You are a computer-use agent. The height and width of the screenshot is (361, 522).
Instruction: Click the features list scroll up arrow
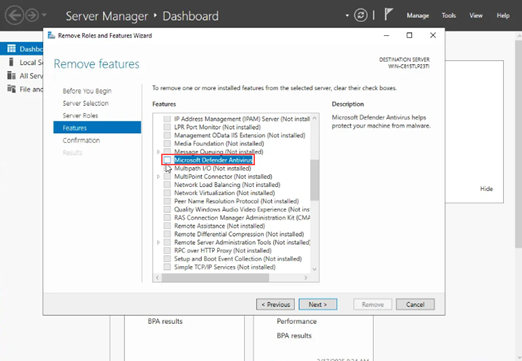click(x=314, y=118)
